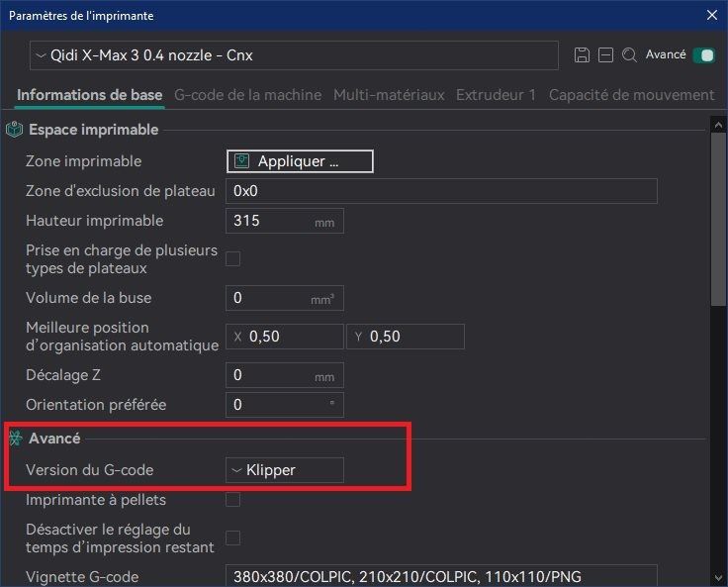Switch to the Extrudeur 1 tab
The width and height of the screenshot is (728, 587).
(496, 95)
